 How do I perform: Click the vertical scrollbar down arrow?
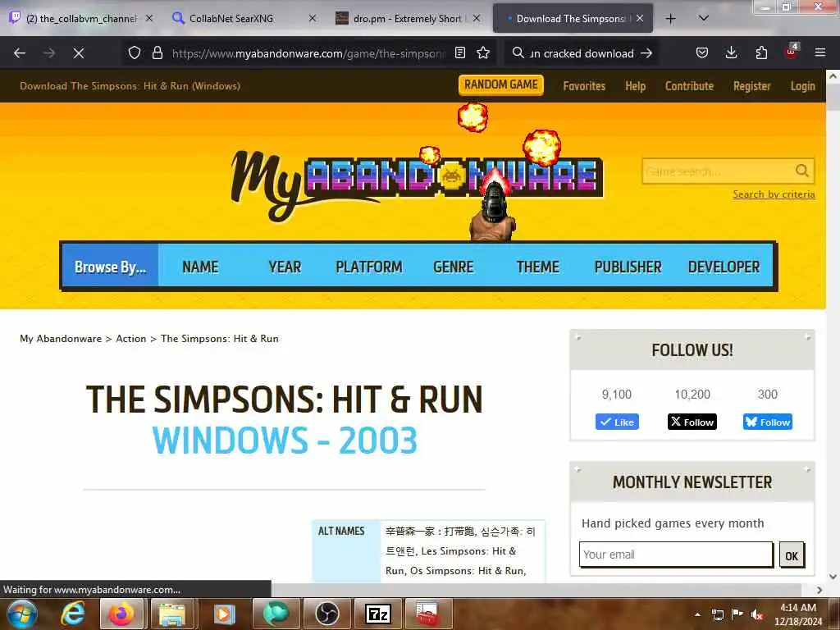833,577
